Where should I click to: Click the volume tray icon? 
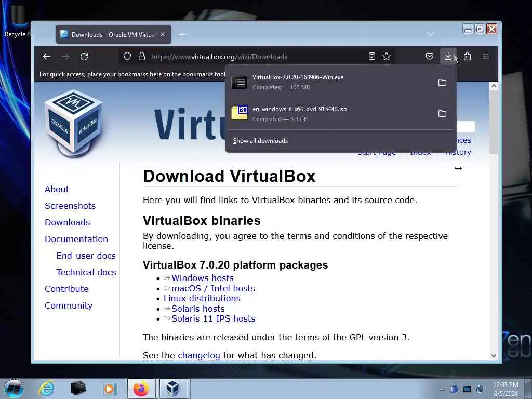[480, 390]
